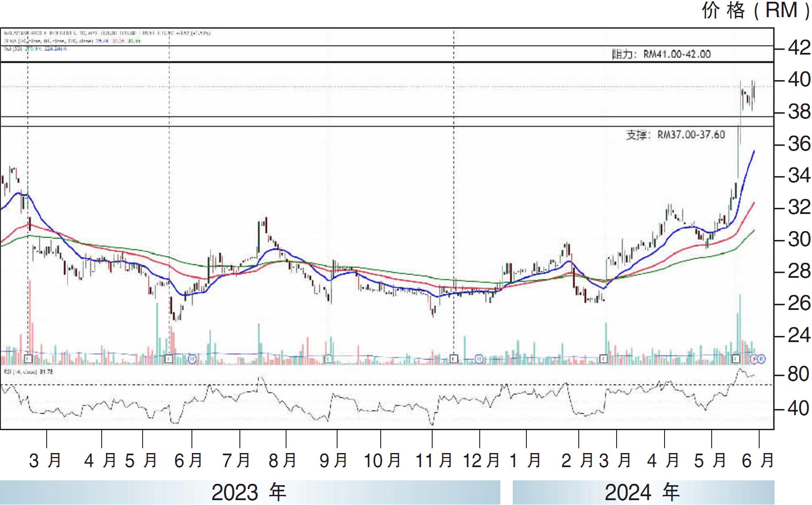This screenshot has width=812, height=505.
Task: Click the last blue circle marker at the chart's right edge
Action: coord(762,359)
